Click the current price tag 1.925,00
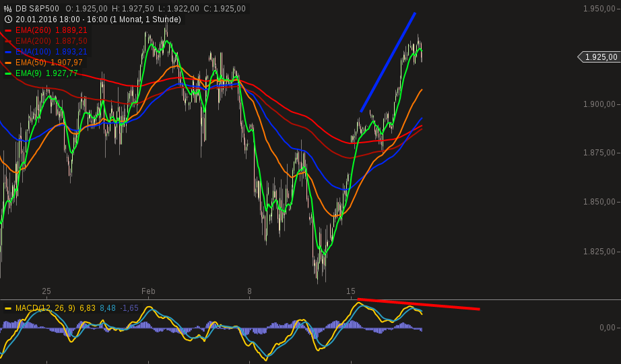Image resolution: width=621 pixels, height=364 pixels. 599,57
